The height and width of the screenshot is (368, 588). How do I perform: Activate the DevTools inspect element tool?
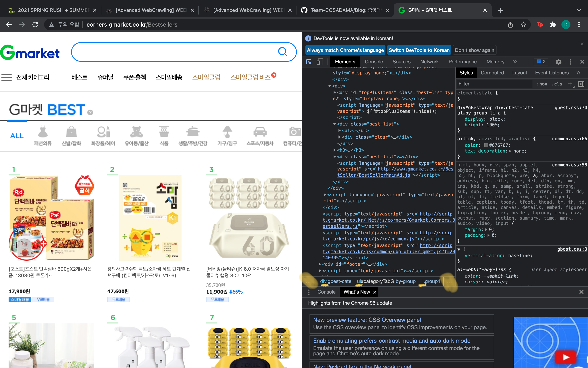pos(309,62)
